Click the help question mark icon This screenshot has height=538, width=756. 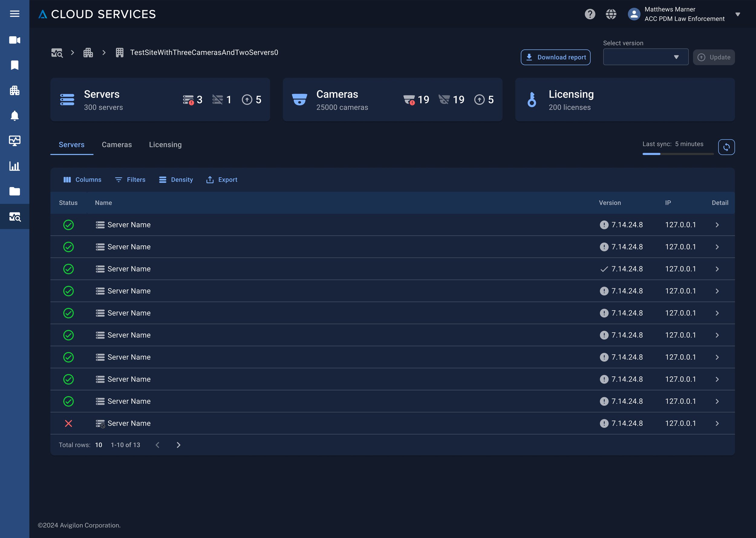(x=590, y=14)
